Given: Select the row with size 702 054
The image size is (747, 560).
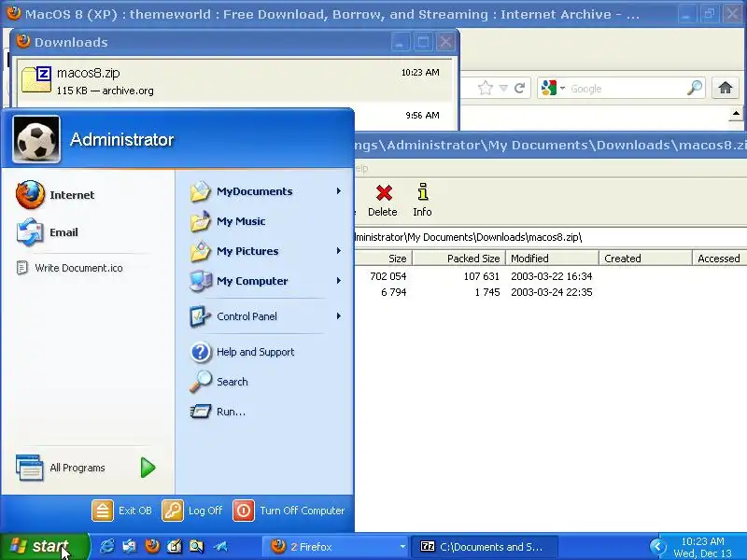Looking at the screenshot, I should (x=550, y=276).
